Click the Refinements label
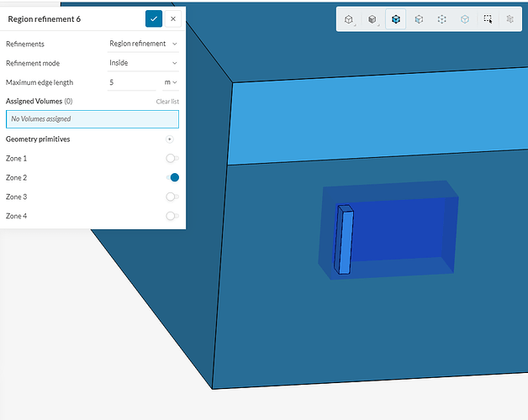The image size is (528, 420). [x=25, y=44]
